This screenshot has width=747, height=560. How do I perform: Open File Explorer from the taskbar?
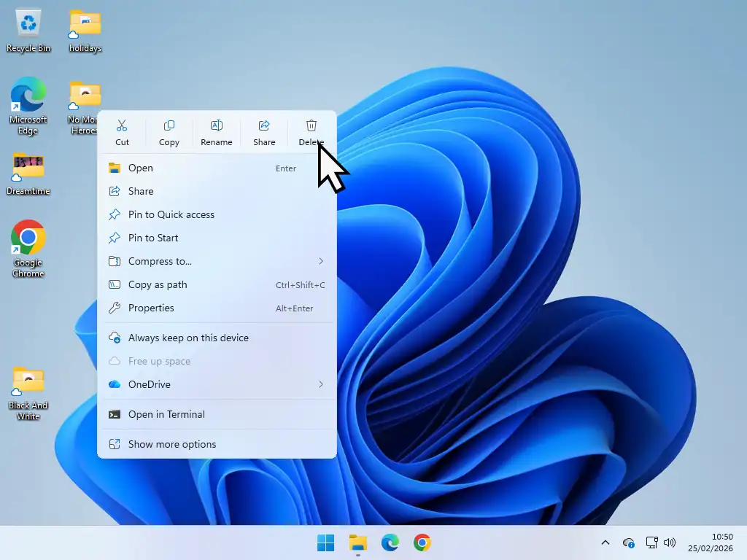click(x=357, y=542)
